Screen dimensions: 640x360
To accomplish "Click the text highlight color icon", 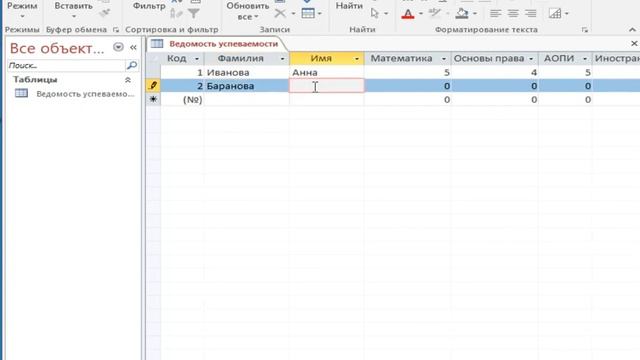I will (x=435, y=13).
